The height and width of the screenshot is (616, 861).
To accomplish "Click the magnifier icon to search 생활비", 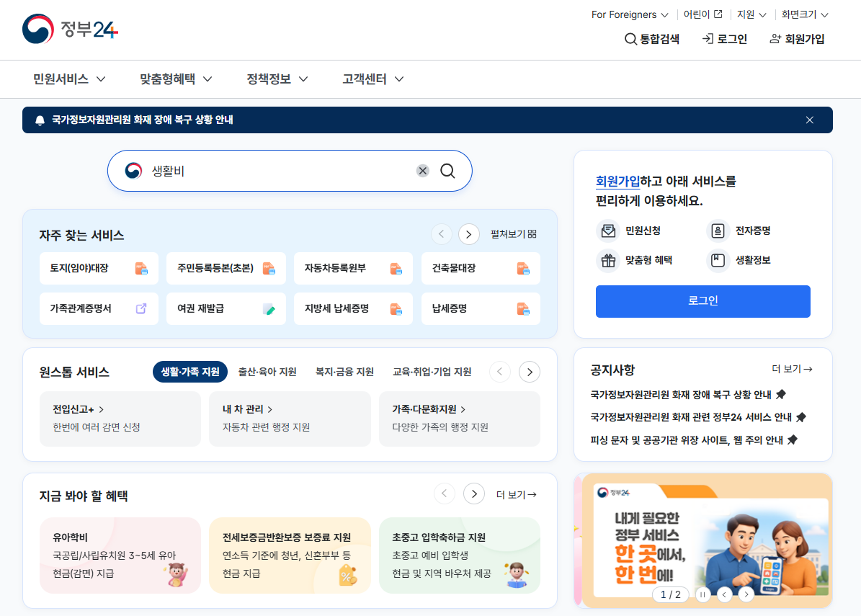I will tap(447, 171).
